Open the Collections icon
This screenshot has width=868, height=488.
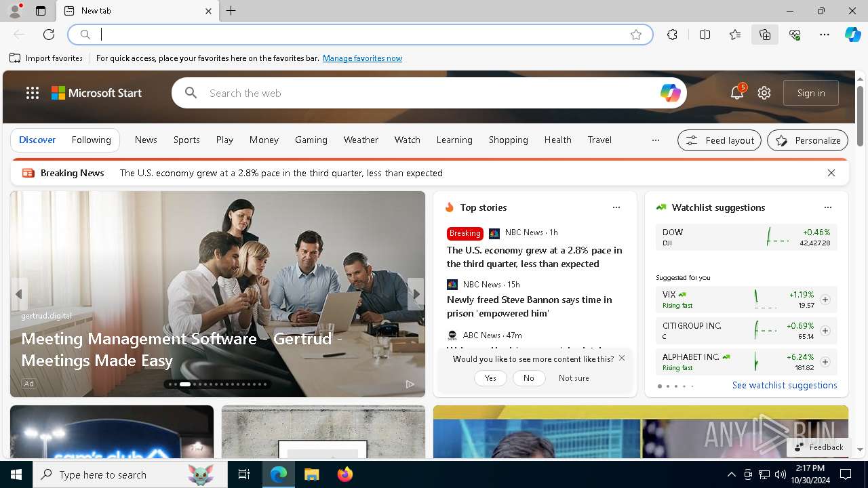tap(765, 35)
